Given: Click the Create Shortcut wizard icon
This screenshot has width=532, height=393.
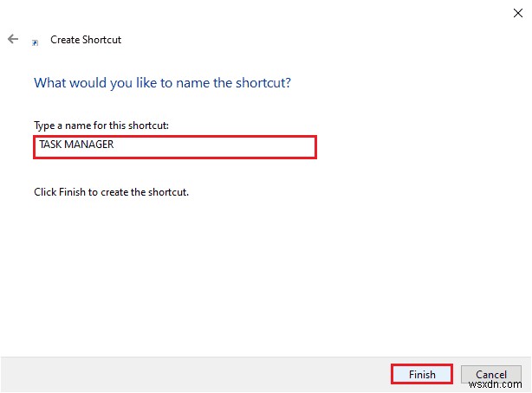Looking at the screenshot, I should 35,42.
